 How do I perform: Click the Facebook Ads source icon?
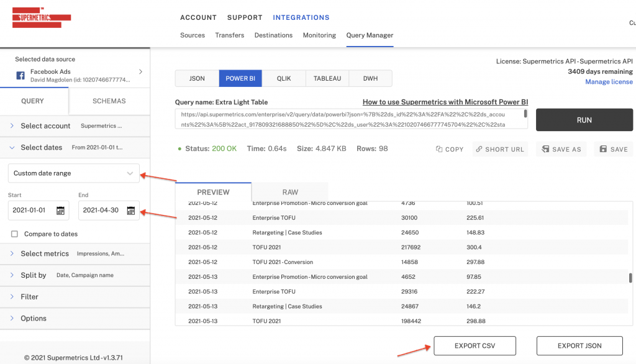click(20, 76)
